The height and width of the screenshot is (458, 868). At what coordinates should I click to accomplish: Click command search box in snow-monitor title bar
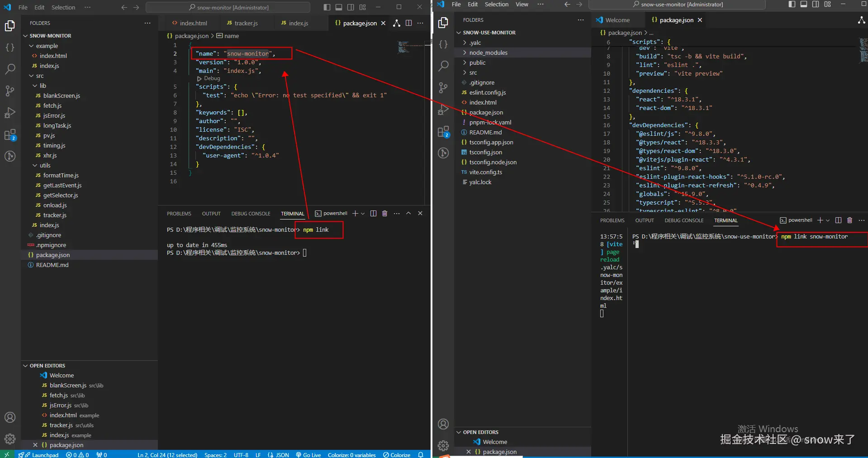(228, 7)
